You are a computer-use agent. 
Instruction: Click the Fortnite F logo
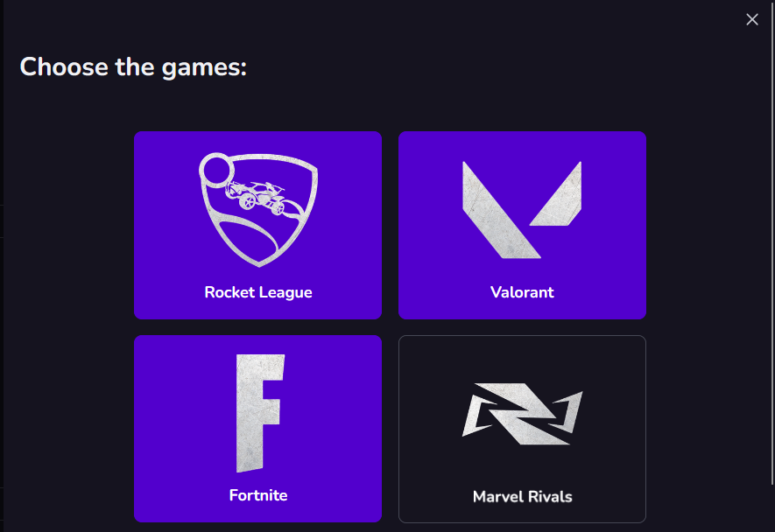(x=260, y=413)
